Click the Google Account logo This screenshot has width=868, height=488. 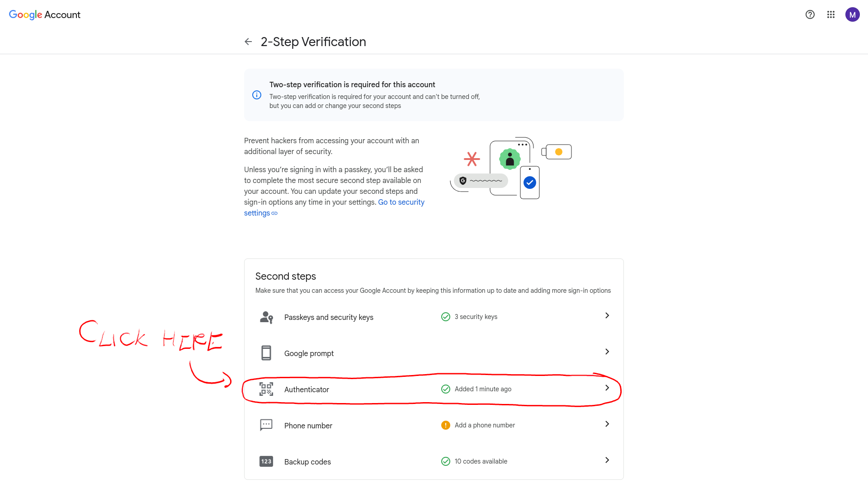[45, 14]
